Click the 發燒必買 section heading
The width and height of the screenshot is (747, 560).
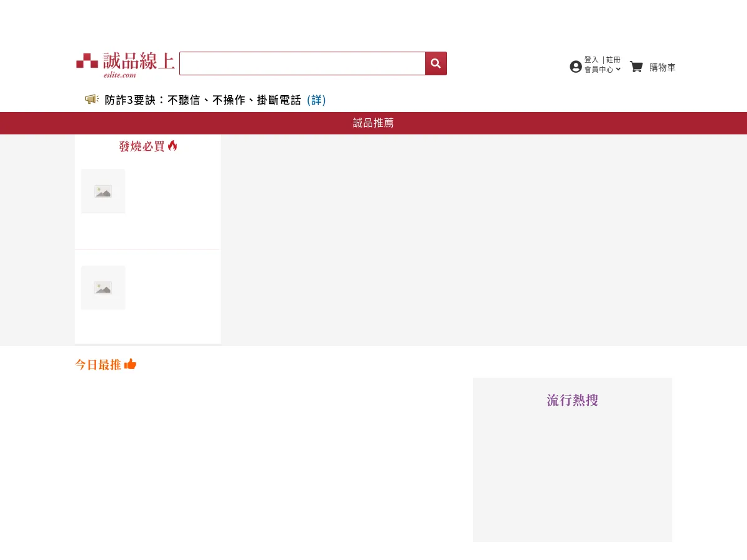[x=142, y=146]
